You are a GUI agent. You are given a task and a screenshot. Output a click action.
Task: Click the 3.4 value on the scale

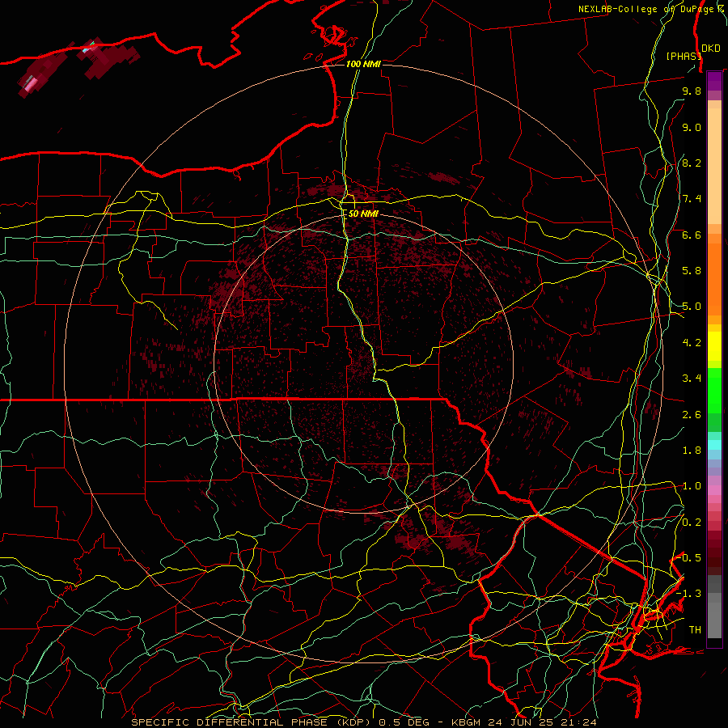(x=692, y=379)
